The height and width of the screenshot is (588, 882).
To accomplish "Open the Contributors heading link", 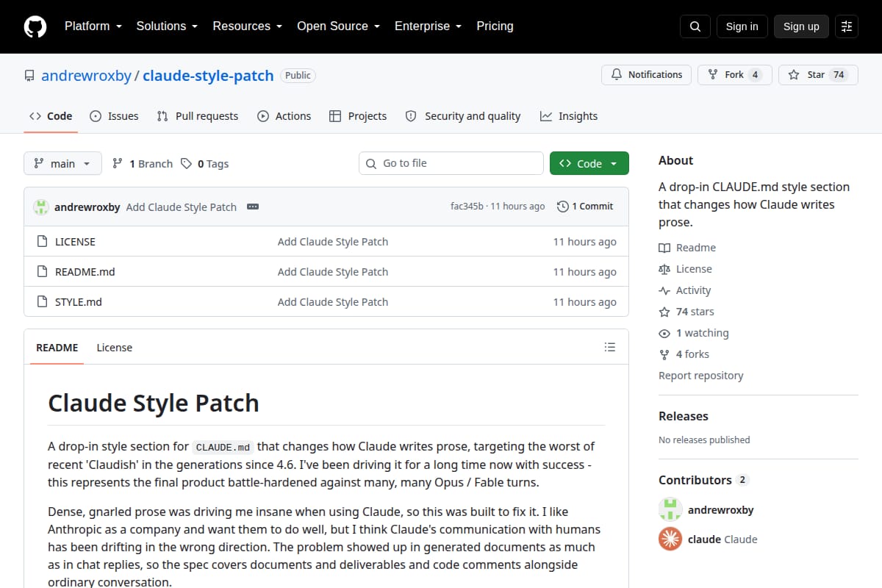I will [x=703, y=480].
